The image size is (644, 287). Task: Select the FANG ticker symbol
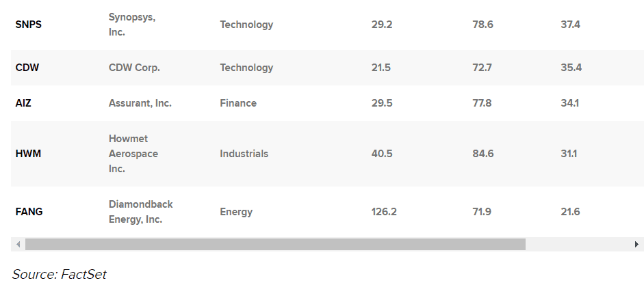[x=29, y=212]
